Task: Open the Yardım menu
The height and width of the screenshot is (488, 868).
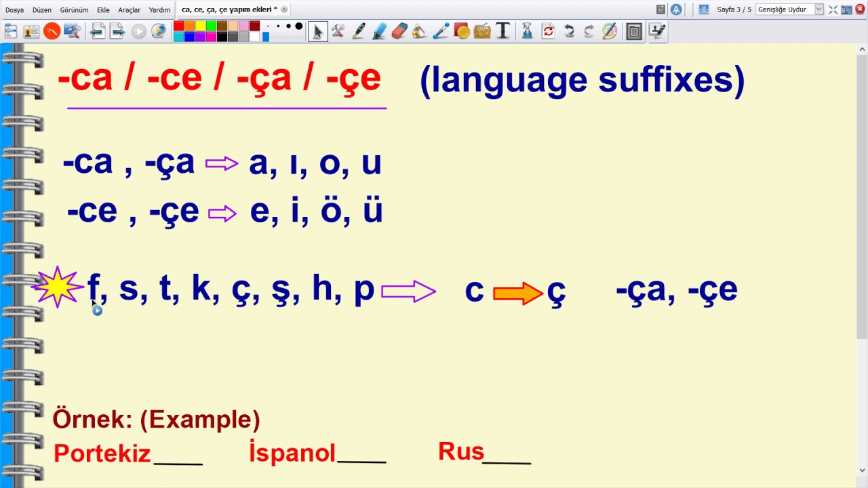Action: point(159,10)
